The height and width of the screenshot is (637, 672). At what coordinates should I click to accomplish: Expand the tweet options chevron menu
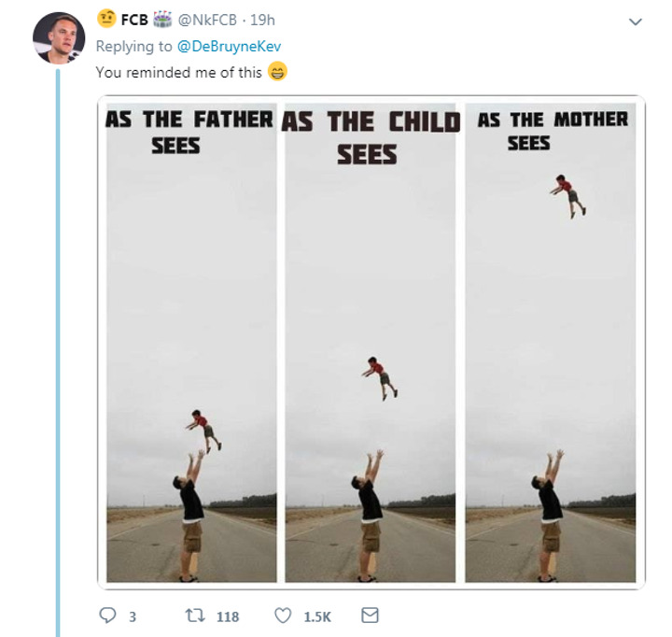(636, 21)
